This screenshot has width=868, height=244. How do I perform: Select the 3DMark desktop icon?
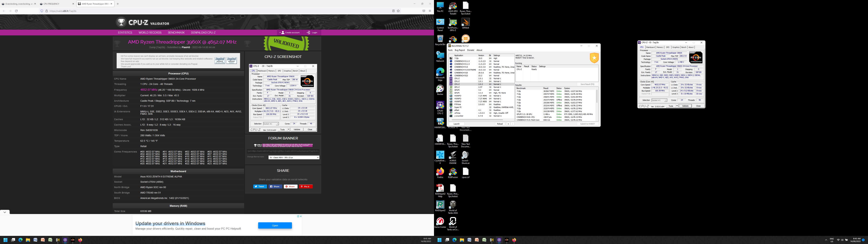(465, 24)
